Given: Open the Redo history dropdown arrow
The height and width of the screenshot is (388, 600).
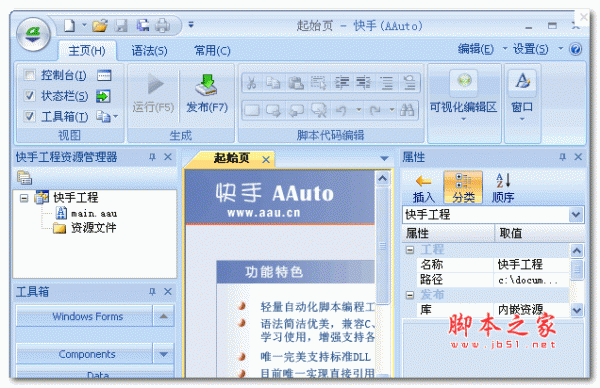Looking at the screenshot, I should tap(392, 110).
